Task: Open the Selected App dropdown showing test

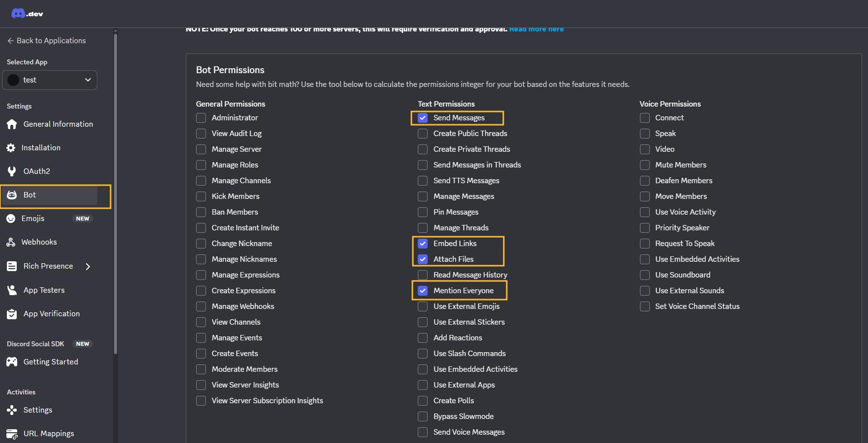Action: [50, 80]
